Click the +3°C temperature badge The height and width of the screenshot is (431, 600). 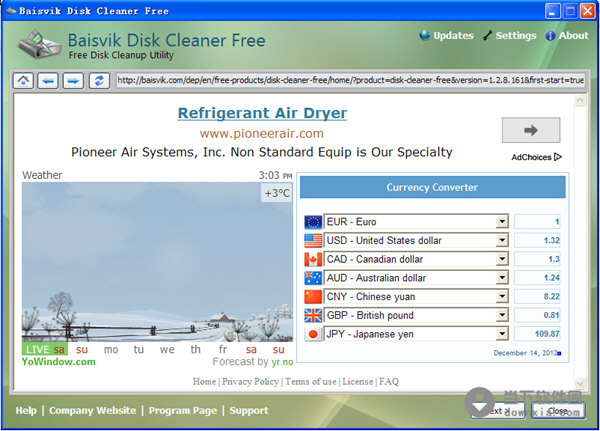coord(277,193)
